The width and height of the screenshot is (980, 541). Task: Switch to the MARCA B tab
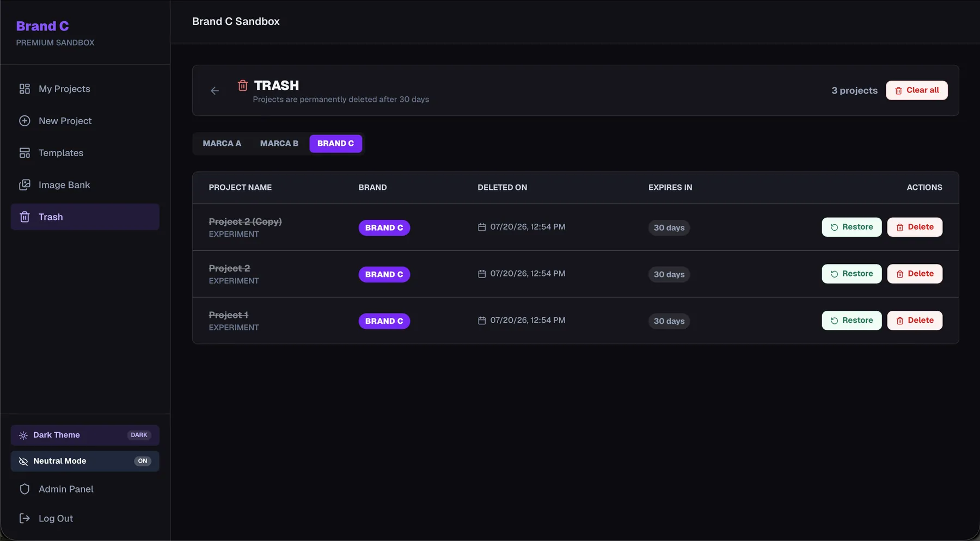pyautogui.click(x=279, y=144)
